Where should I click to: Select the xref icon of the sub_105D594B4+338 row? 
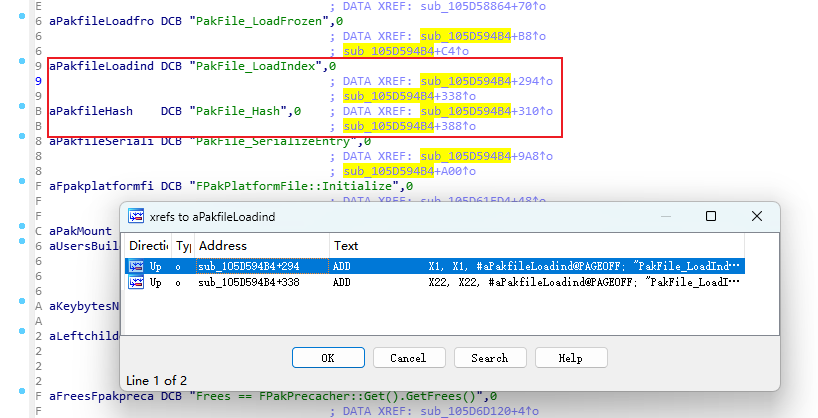[135, 283]
